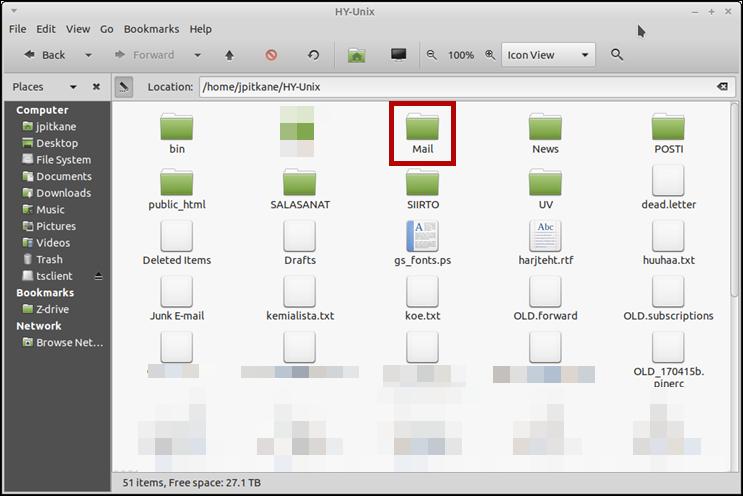Select the koe.txt file
The image size is (743, 496).
tap(422, 298)
